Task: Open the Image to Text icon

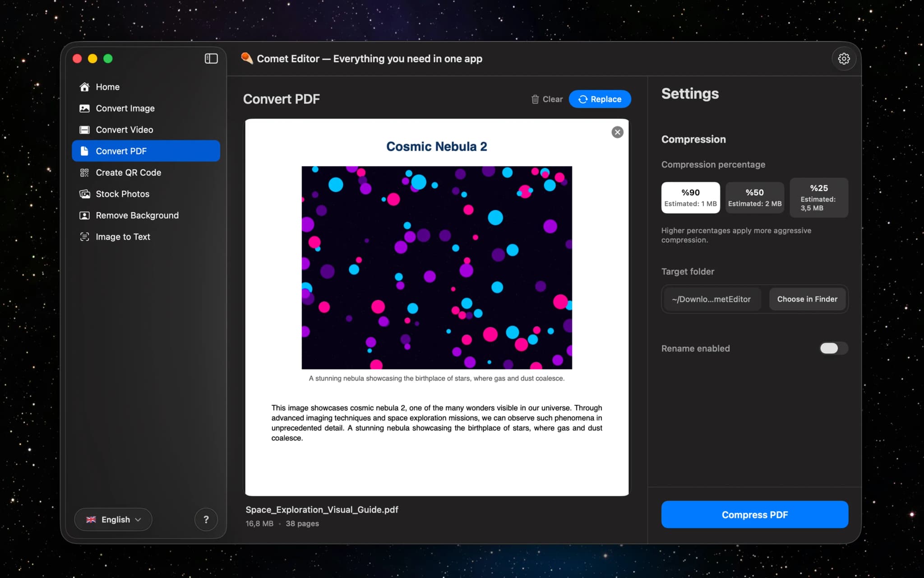Action: (x=85, y=237)
